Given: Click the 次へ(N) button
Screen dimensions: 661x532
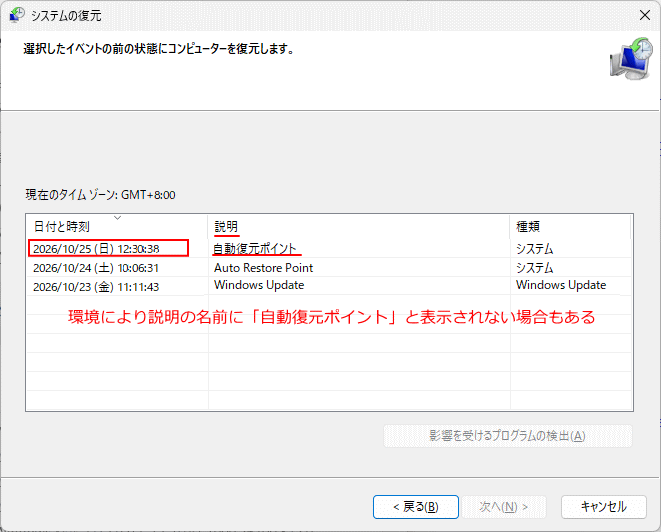Looking at the screenshot, I should [504, 507].
